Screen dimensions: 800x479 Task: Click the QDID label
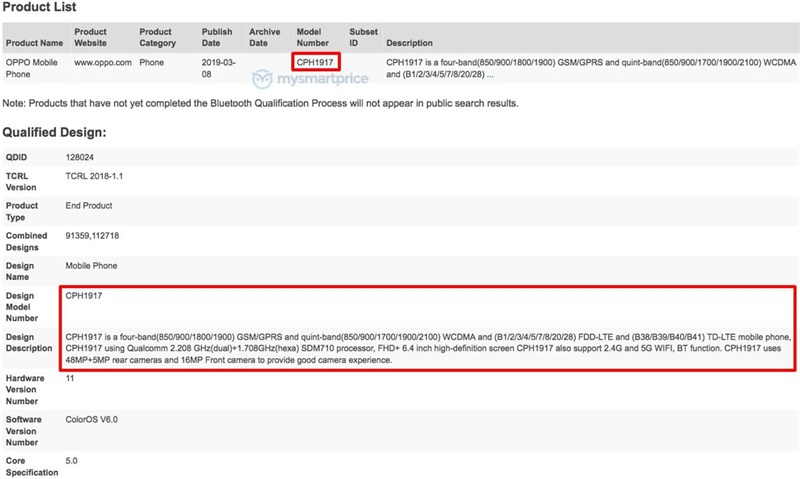point(16,157)
